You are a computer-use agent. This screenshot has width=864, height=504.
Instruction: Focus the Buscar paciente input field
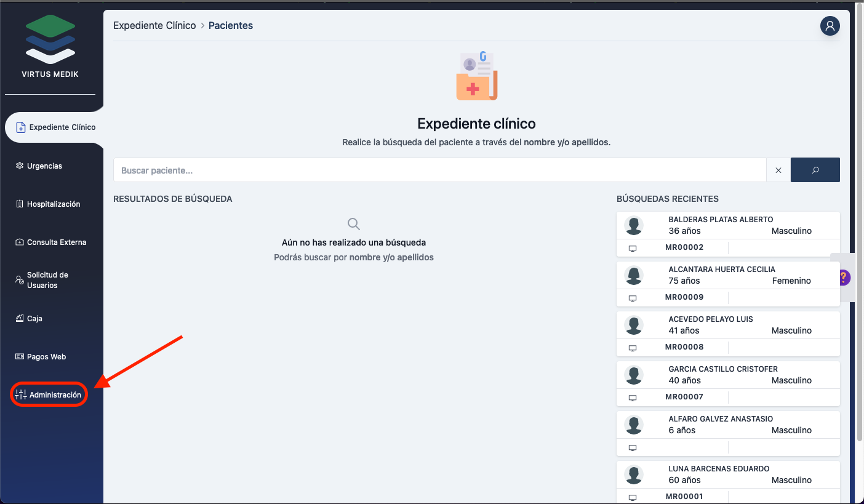coord(439,170)
